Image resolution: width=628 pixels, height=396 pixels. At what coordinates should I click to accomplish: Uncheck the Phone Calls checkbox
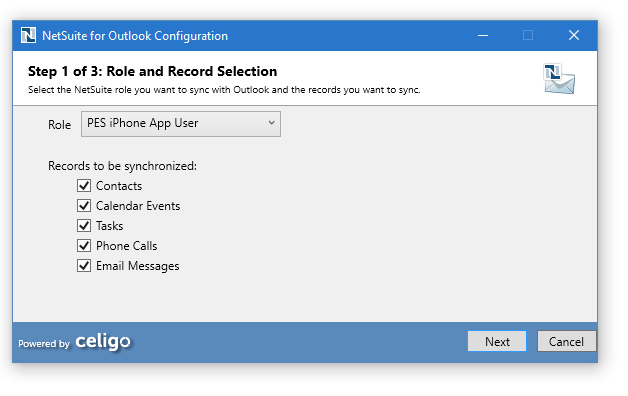pos(84,246)
